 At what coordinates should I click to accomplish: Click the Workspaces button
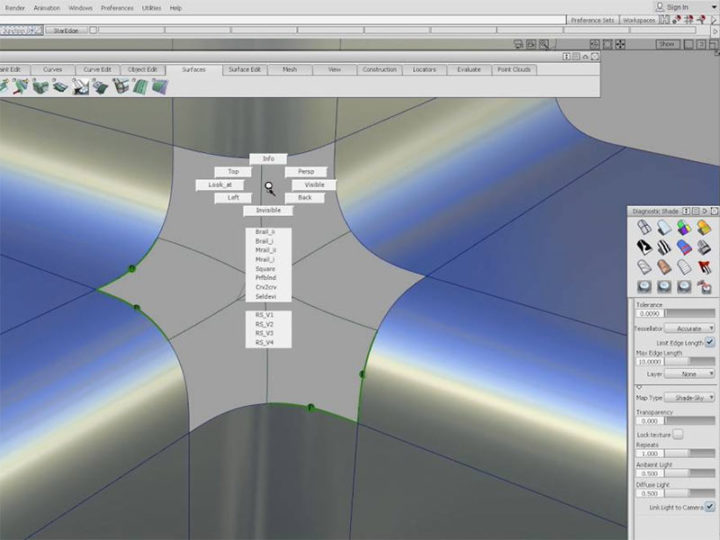tap(639, 20)
